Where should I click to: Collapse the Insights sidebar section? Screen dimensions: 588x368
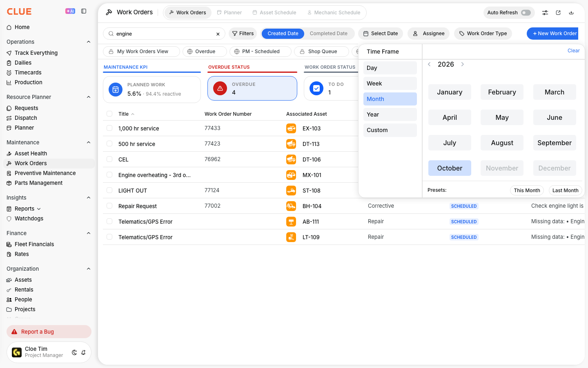pos(89,197)
